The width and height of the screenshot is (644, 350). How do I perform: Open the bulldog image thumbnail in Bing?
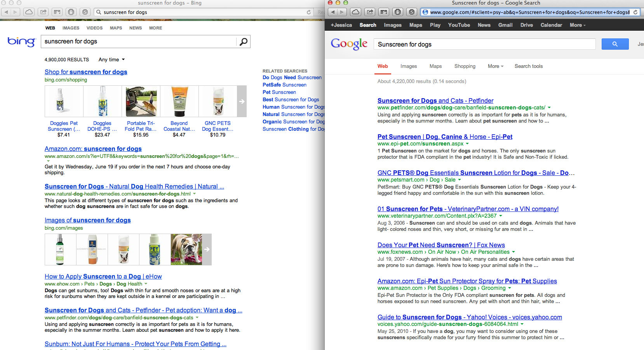pyautogui.click(x=186, y=250)
